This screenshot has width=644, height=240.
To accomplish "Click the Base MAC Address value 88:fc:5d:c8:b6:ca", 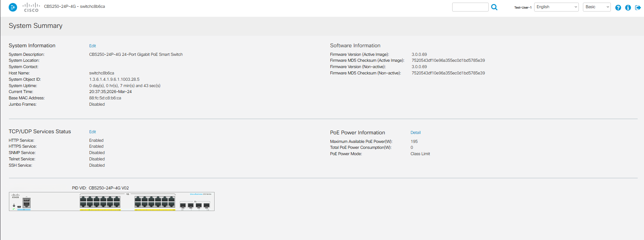I will [x=105, y=98].
